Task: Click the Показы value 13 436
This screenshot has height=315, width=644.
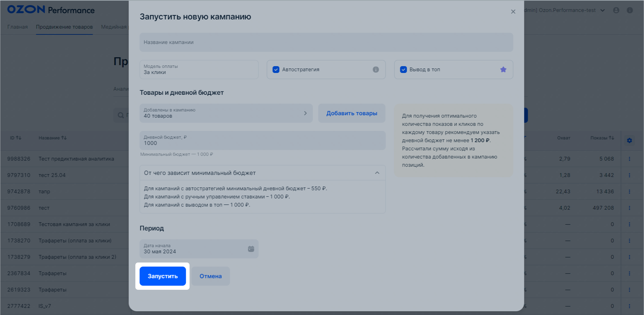Action: click(605, 192)
